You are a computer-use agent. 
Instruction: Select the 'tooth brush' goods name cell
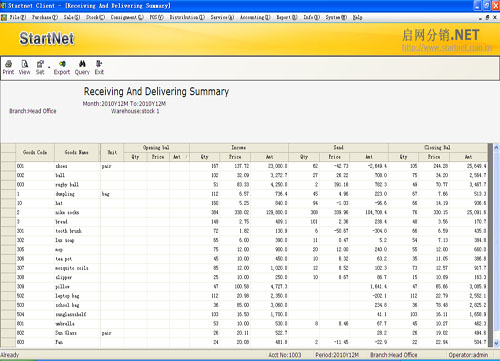point(77,231)
